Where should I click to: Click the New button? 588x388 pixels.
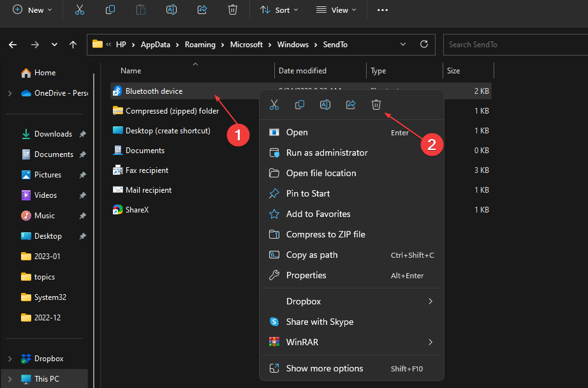(33, 10)
